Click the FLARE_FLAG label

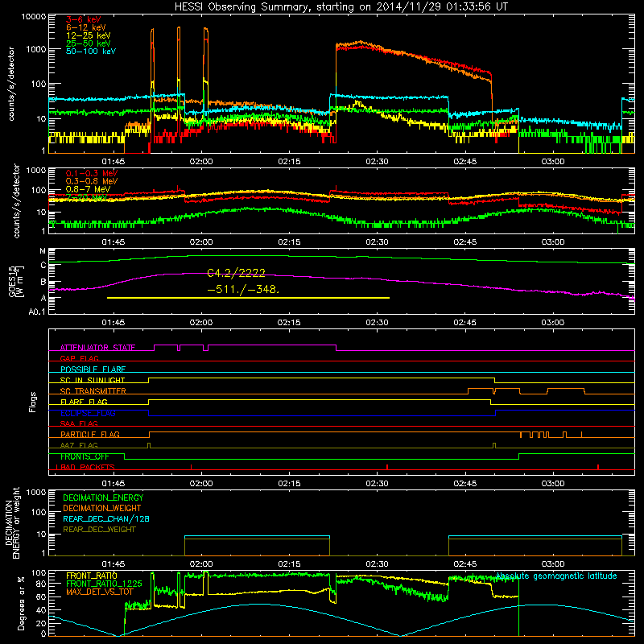point(84,402)
